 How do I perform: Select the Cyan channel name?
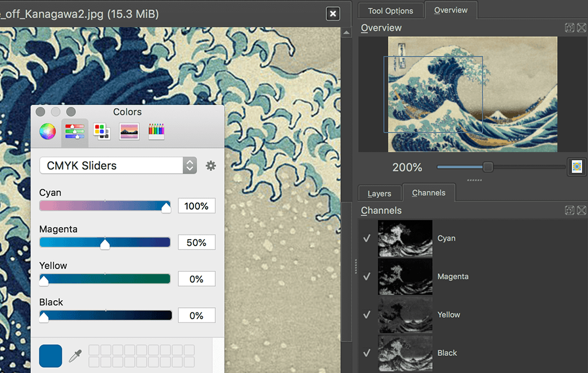pos(446,238)
